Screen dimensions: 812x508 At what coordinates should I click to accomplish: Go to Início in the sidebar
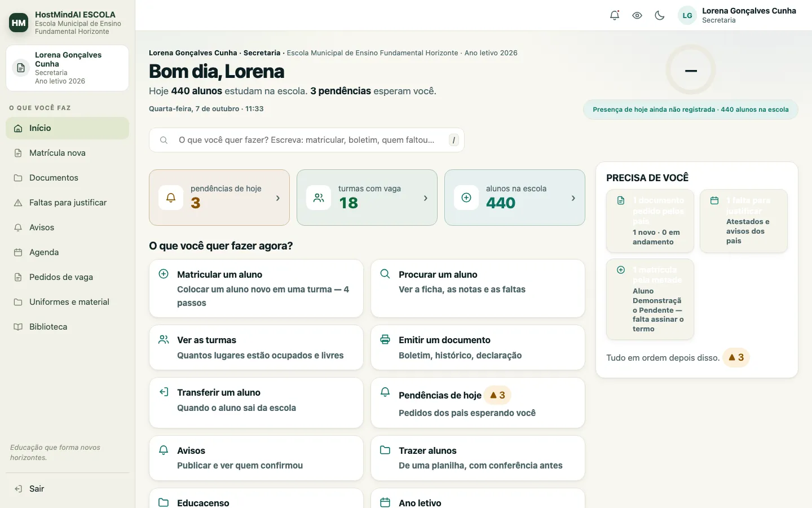[67, 128]
